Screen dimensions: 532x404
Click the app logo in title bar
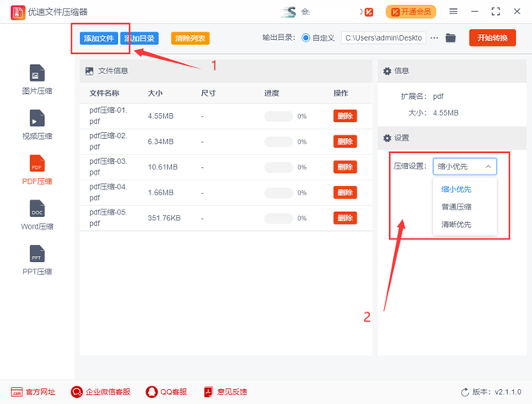(17, 12)
